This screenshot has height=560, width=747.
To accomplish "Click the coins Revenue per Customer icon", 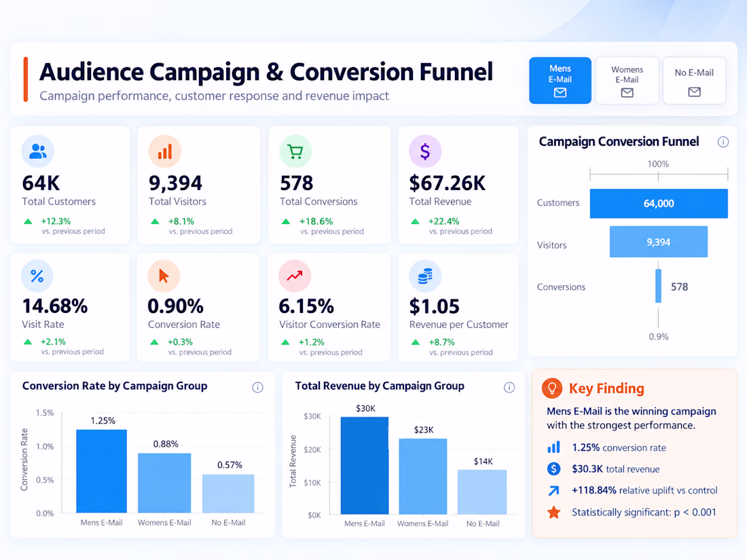I will click(x=425, y=276).
